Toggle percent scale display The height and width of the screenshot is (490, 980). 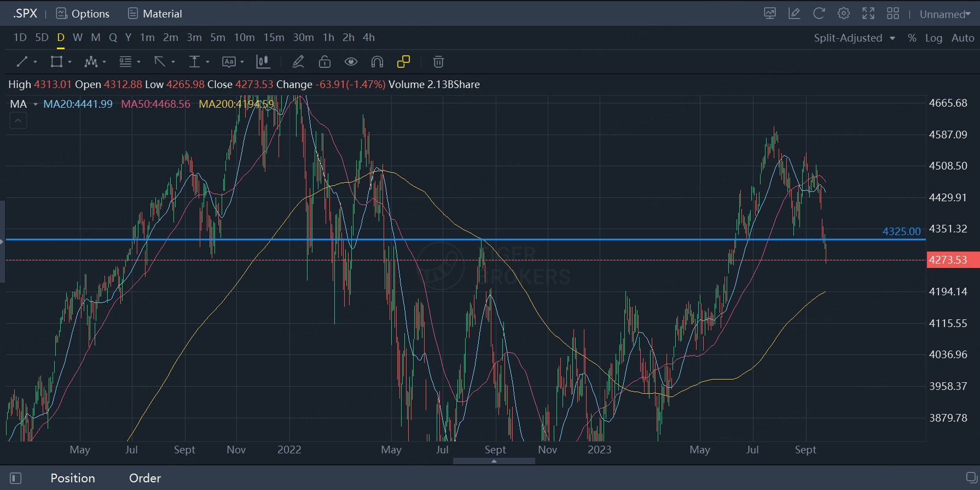coord(912,38)
